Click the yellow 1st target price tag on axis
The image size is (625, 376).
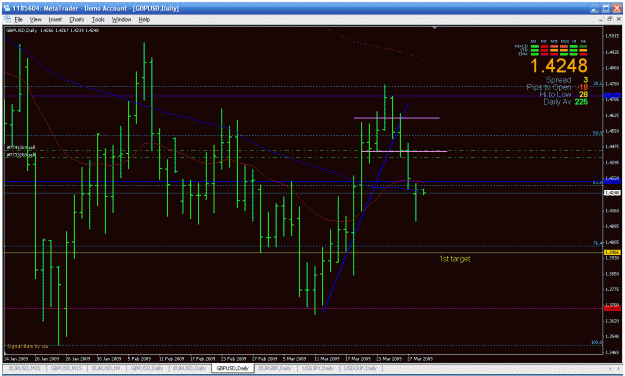(612, 252)
